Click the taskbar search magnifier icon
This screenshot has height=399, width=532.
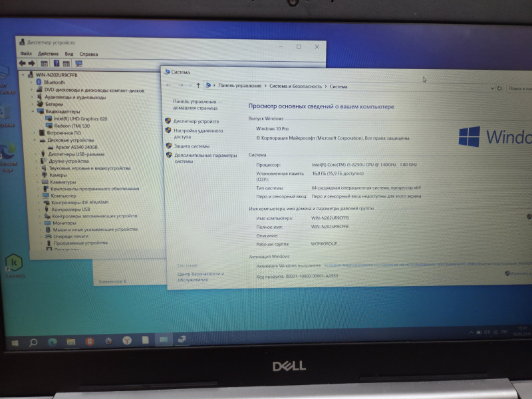pos(33,342)
